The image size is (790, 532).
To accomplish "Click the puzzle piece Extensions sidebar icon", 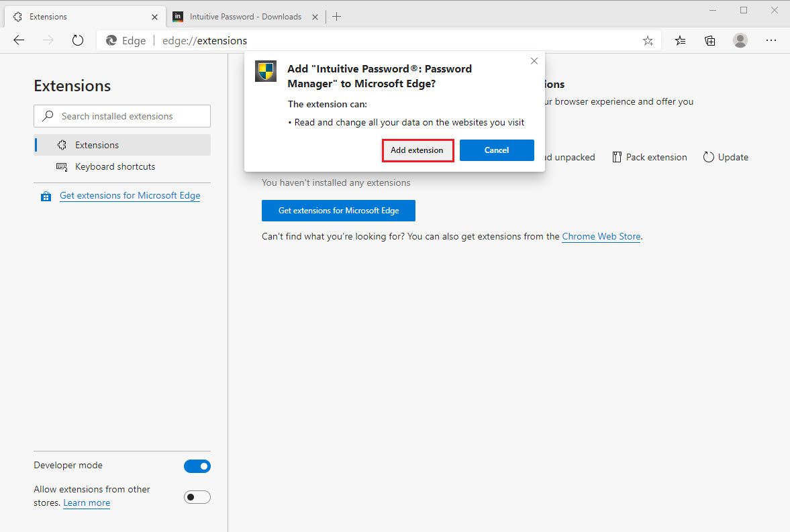I will [x=62, y=145].
